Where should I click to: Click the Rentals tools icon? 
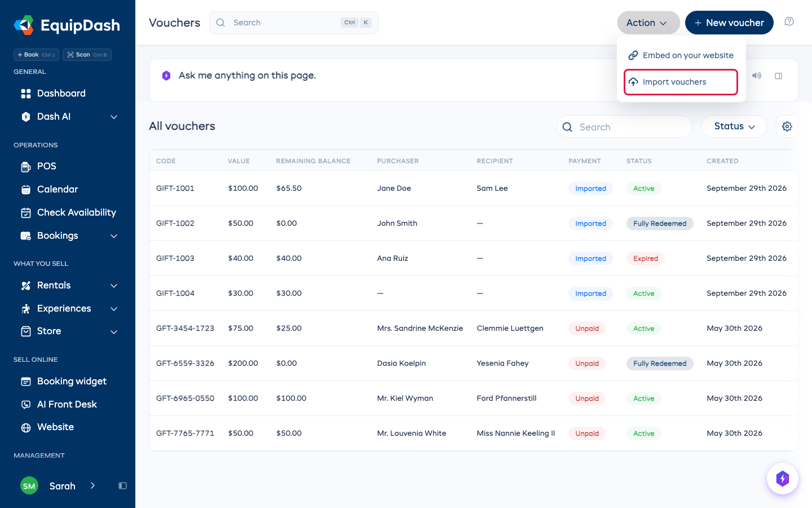26,286
